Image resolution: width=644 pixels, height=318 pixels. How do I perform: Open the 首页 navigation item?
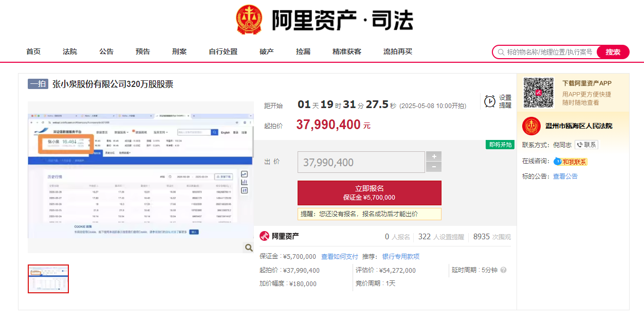coord(33,51)
